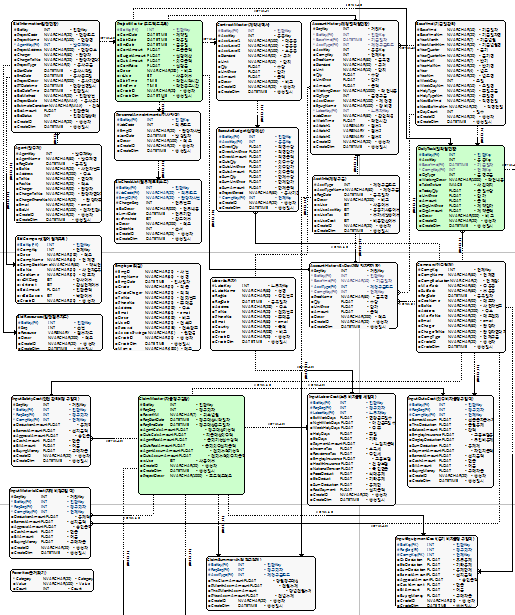Click the InputEquipmentCost table entity

click(437, 571)
